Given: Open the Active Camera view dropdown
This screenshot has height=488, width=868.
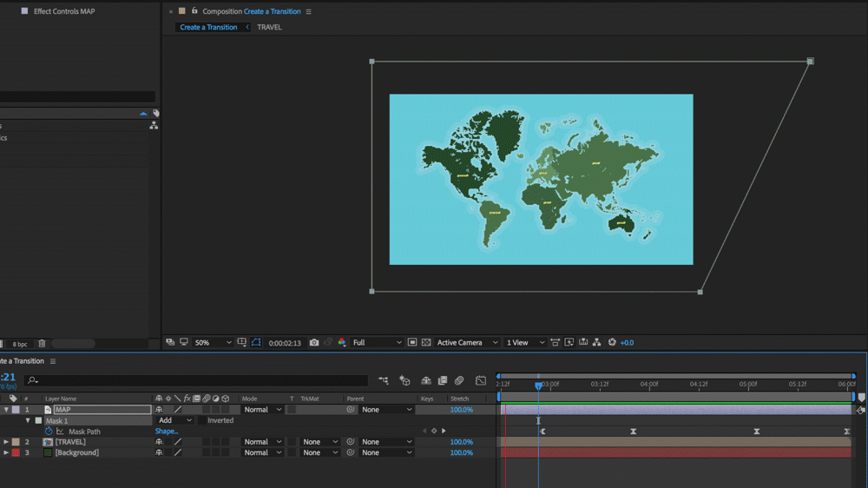Looking at the screenshot, I should [467, 343].
